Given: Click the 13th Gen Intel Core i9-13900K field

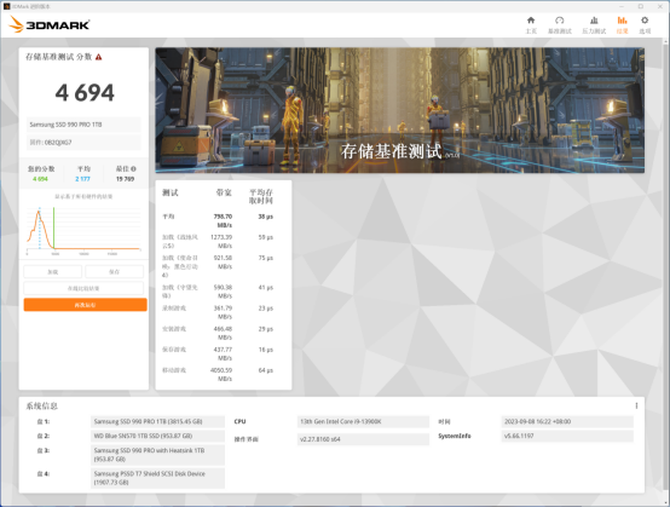Looking at the screenshot, I should click(x=360, y=422).
